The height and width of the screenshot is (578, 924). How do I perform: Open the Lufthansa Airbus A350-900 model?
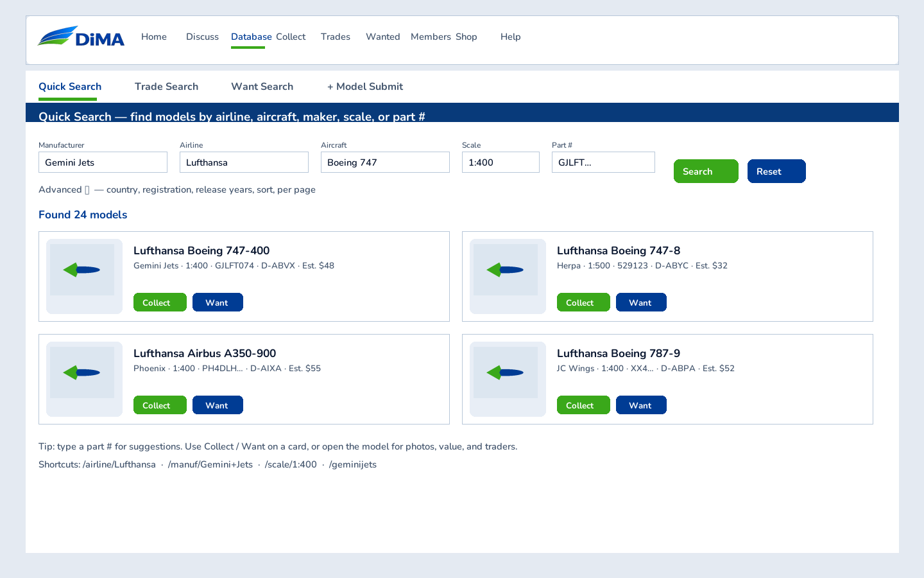(x=205, y=353)
